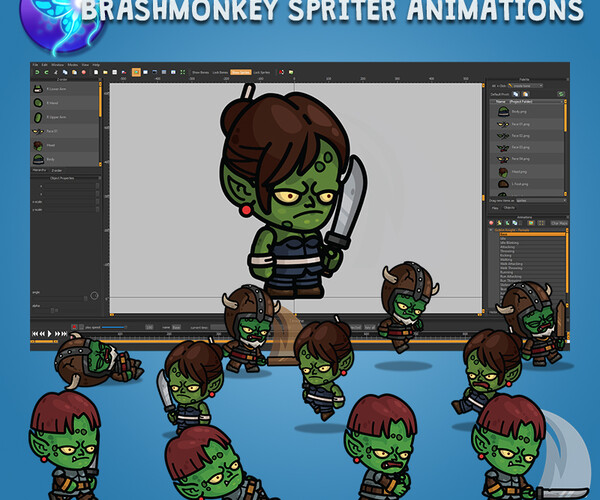
Task: Switch to the Objects tab in Palette
Action: coord(509,208)
